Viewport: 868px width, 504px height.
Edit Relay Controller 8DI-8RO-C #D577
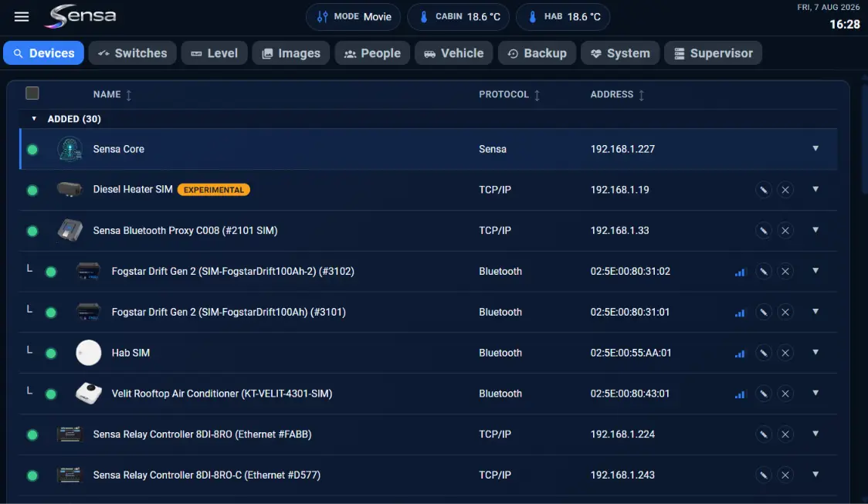click(x=764, y=475)
